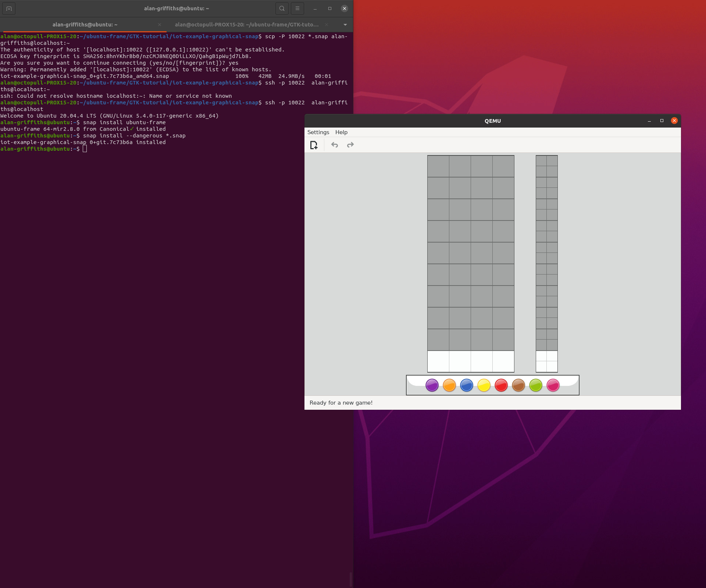Viewport: 706px width, 588px height.
Task: Click the new terminal tab icon
Action: 9,8
